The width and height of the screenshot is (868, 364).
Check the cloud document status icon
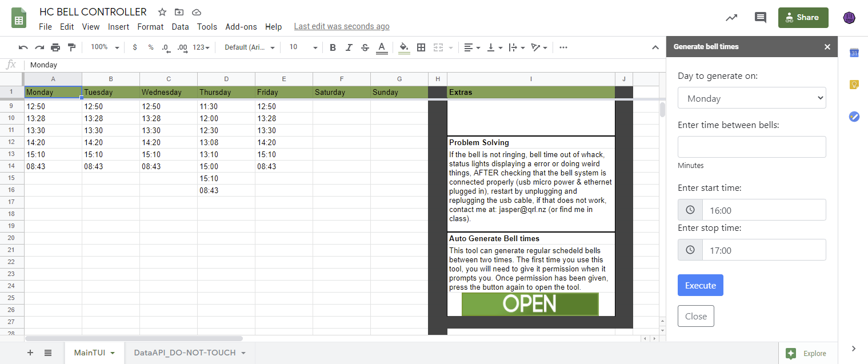197,12
